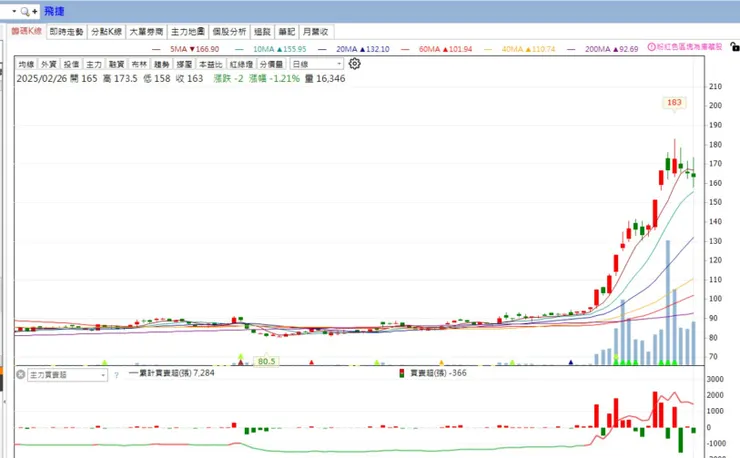Toggle the 布林 bands button
The image size is (740, 458).
[139, 64]
